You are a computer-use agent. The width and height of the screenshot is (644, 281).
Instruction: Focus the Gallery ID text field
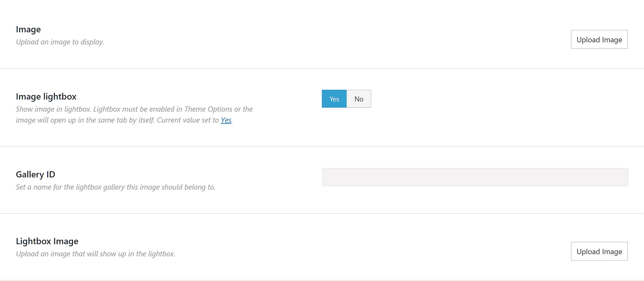coord(475,177)
